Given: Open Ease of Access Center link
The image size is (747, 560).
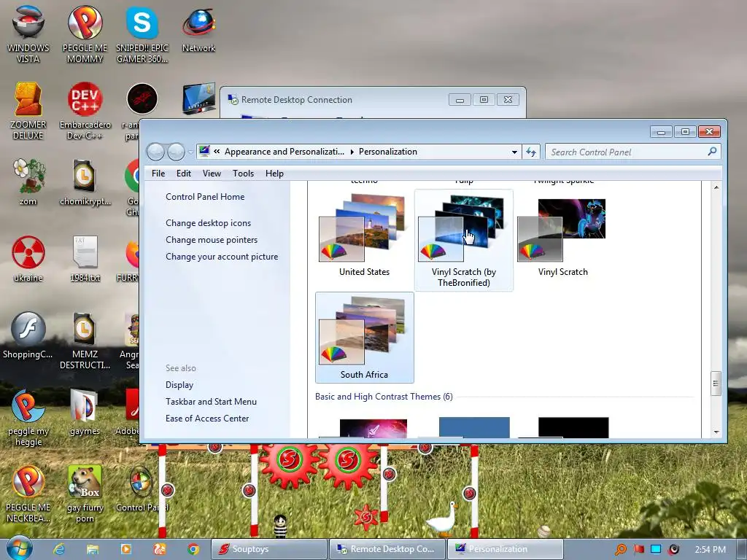Looking at the screenshot, I should click(x=207, y=418).
